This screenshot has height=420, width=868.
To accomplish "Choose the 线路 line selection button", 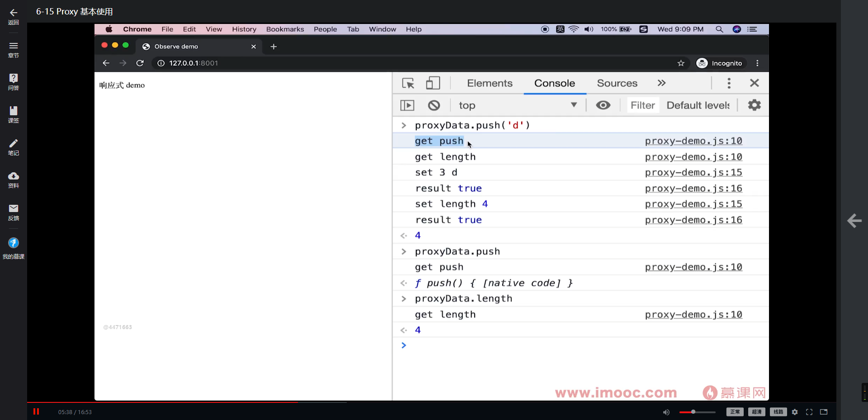I will pyautogui.click(x=778, y=412).
